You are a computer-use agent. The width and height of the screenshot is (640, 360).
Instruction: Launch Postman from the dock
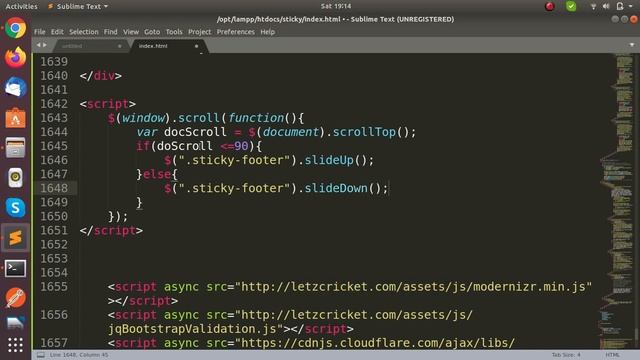tap(16, 298)
